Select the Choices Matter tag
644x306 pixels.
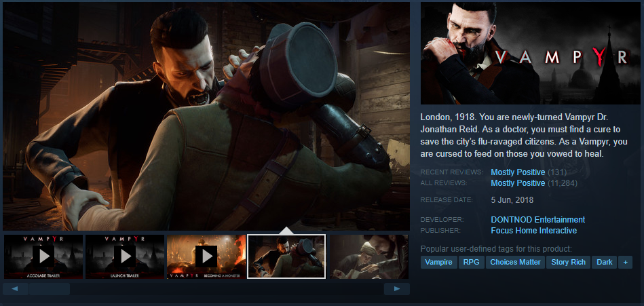[516, 262]
